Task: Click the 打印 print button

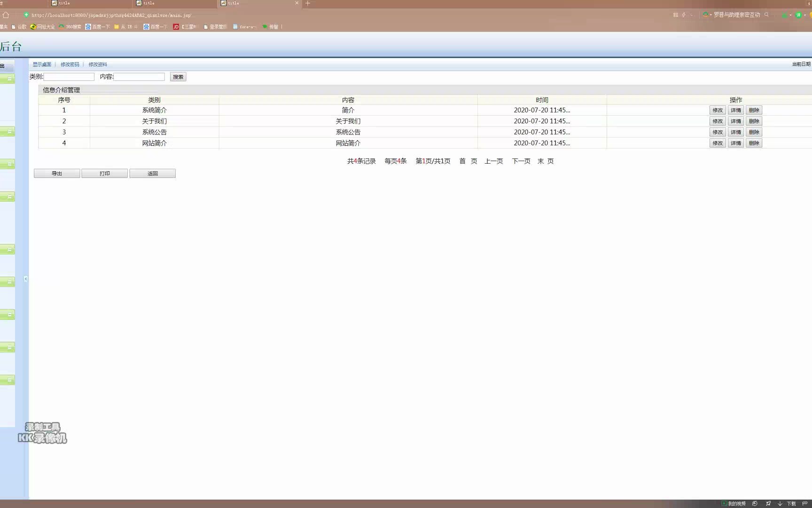Action: click(104, 174)
